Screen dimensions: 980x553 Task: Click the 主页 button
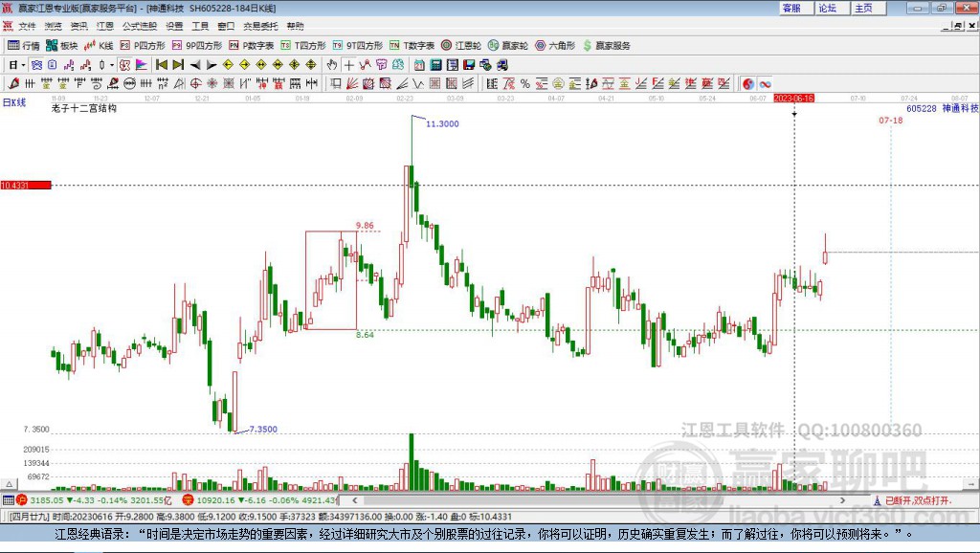coord(867,8)
